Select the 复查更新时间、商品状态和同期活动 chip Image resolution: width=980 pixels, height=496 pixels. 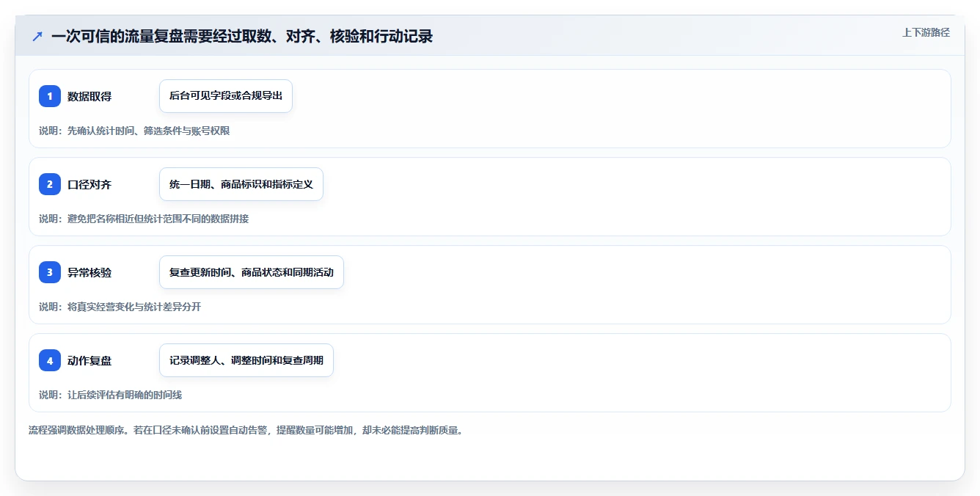[x=252, y=272]
